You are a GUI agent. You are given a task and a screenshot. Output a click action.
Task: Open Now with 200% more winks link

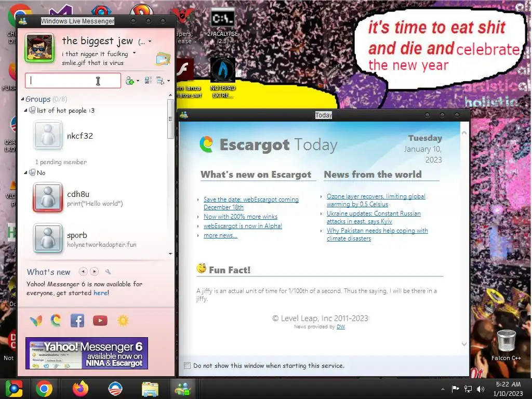tap(241, 217)
